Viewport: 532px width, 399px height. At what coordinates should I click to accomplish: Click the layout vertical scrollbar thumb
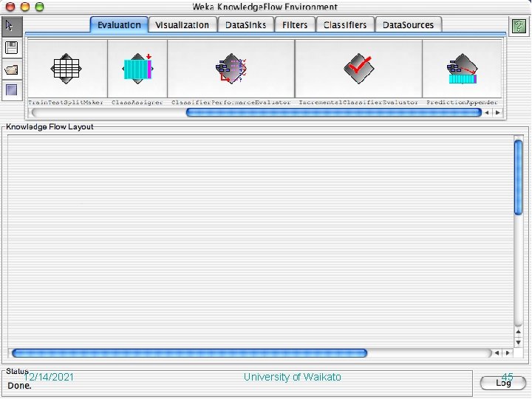point(518,177)
